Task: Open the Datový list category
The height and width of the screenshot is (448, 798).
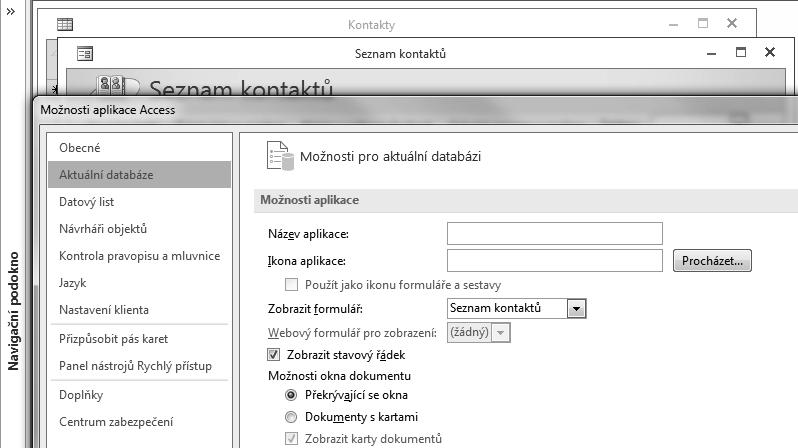Action: tap(139, 202)
